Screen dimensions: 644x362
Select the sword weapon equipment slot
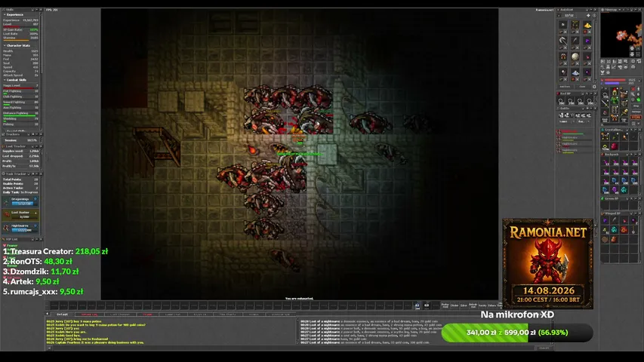click(605, 103)
